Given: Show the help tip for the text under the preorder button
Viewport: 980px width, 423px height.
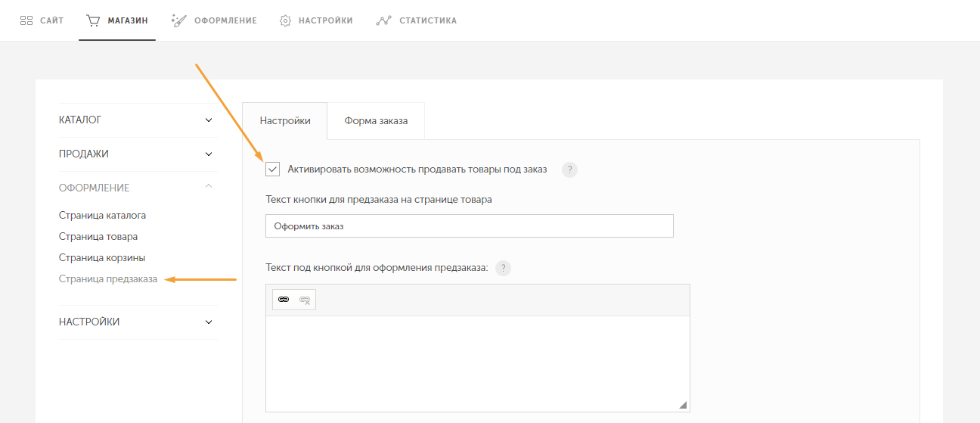Looking at the screenshot, I should [504, 268].
